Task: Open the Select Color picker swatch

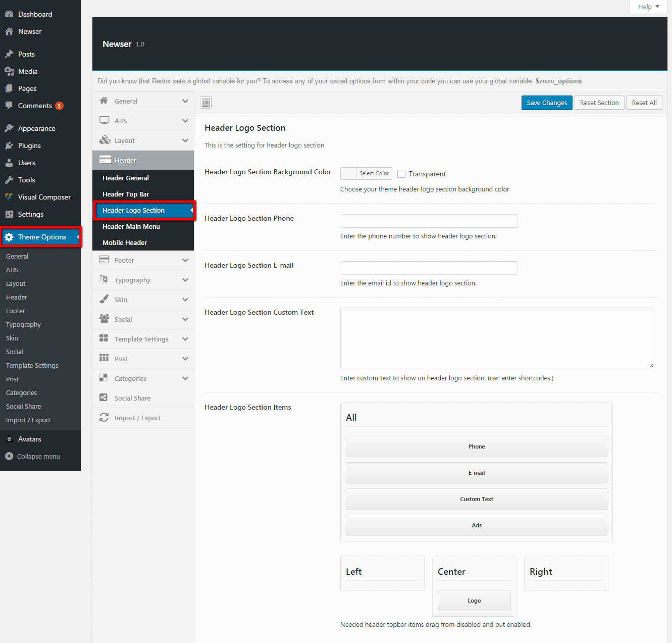Action: 349,174
